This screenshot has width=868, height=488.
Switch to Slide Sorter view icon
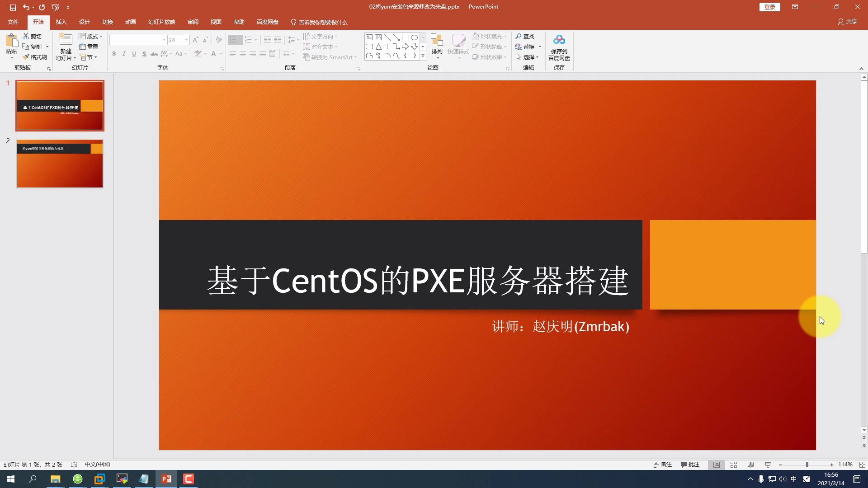[734, 465]
